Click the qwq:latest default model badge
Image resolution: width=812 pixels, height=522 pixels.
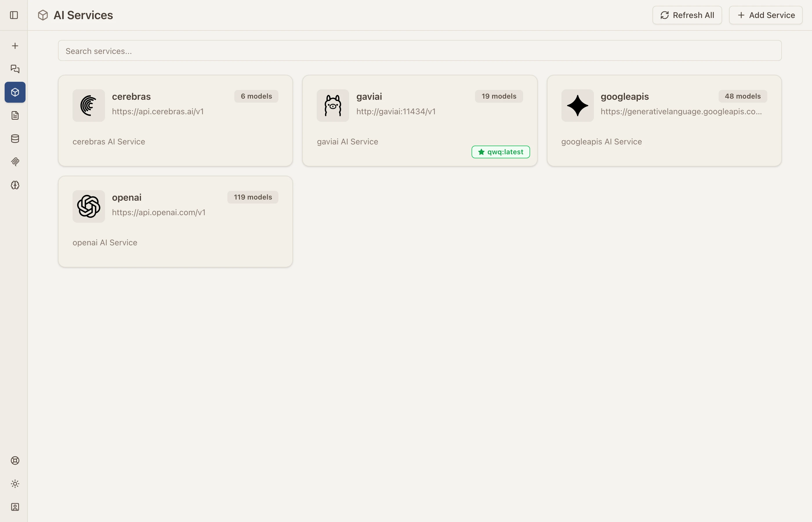501,152
